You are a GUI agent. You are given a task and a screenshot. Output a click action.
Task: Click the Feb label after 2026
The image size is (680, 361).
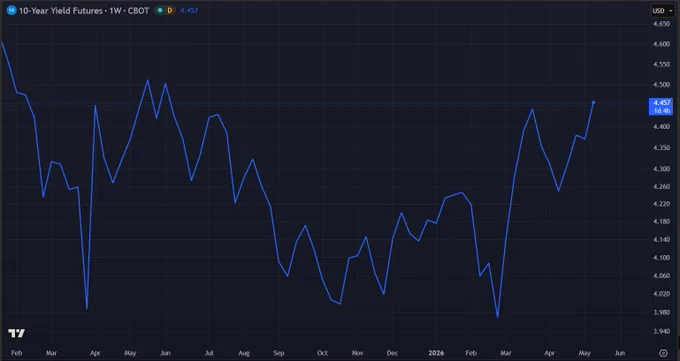471,353
